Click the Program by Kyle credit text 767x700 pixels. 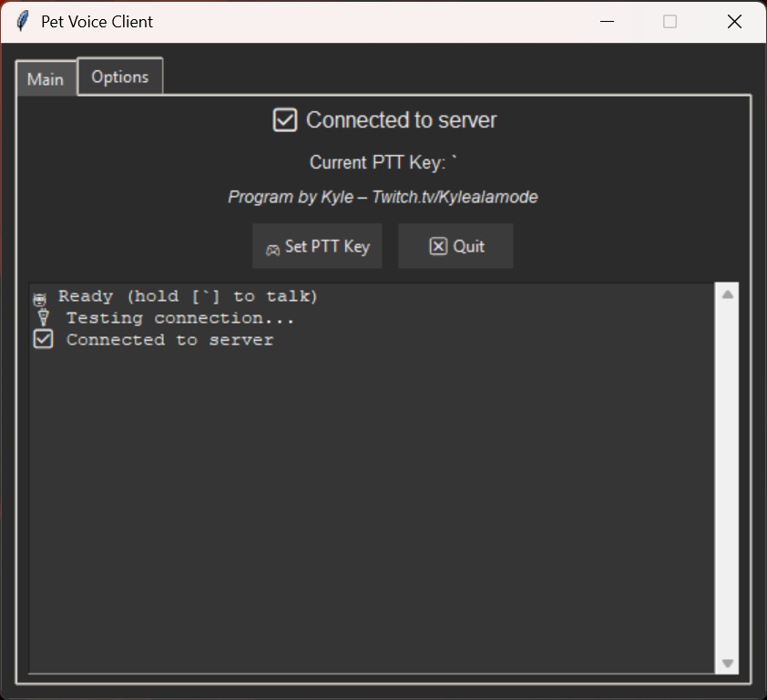(383, 197)
